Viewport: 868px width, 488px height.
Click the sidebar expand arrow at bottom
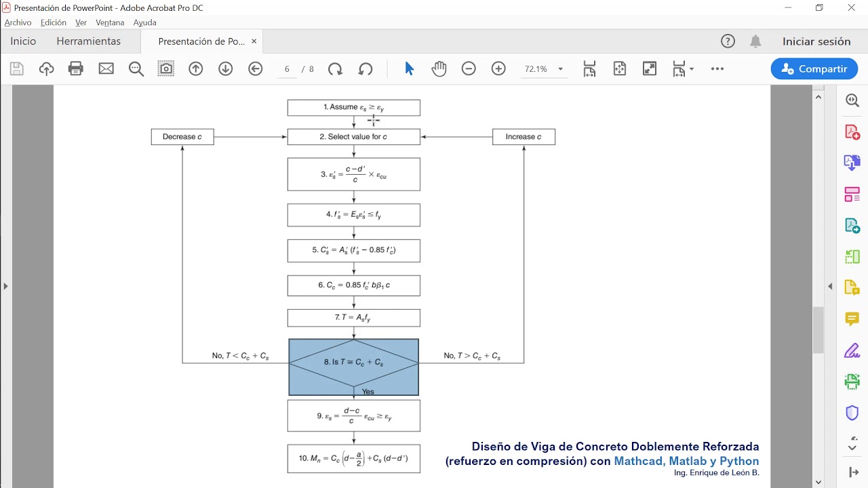coord(852,472)
